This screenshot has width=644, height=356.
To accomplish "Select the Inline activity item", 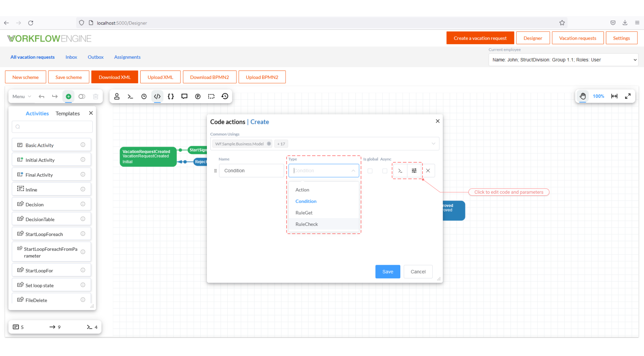I will click(51, 189).
